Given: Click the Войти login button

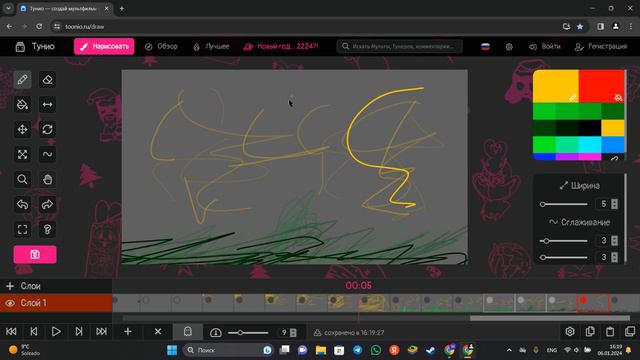Looking at the screenshot, I should pos(545,47).
